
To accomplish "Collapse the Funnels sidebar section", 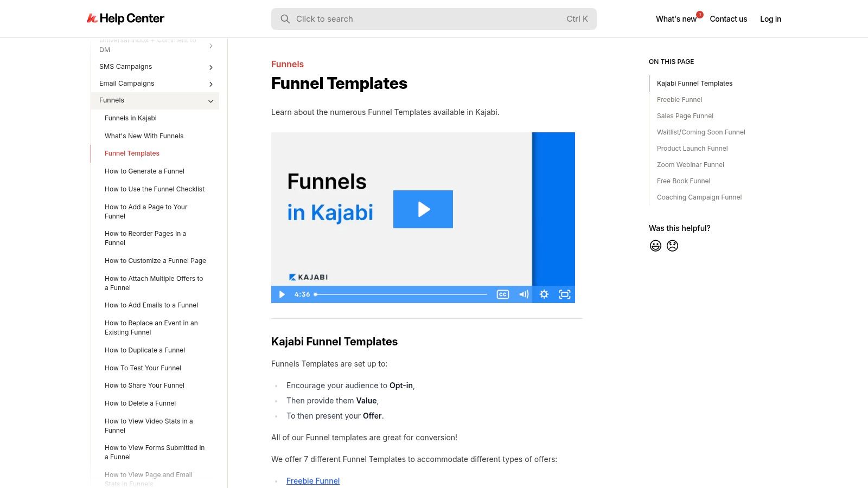I will [210, 101].
